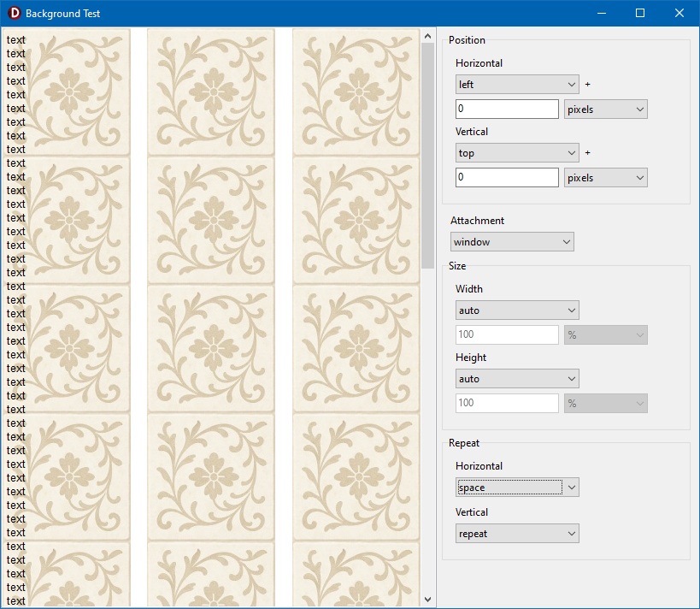Click the Horizontal position offset input field
This screenshot has height=609, width=700.
pos(507,109)
